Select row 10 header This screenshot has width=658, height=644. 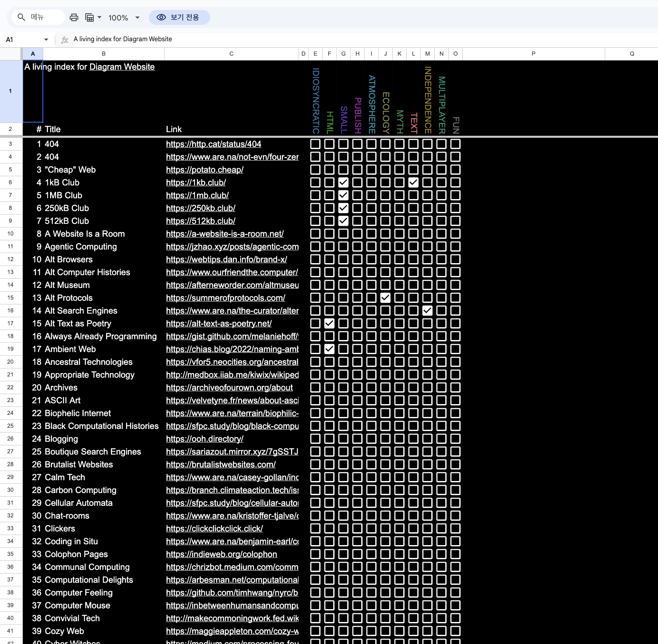10,234
